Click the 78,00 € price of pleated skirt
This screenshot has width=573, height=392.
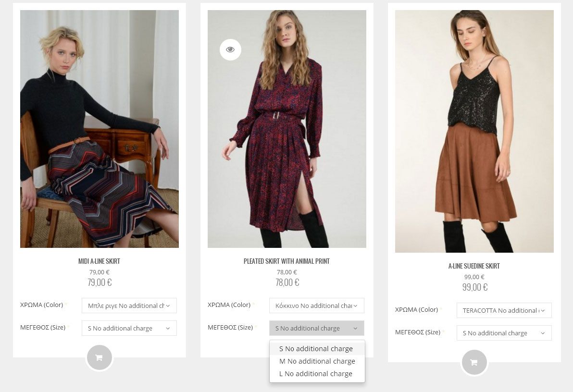(287, 282)
